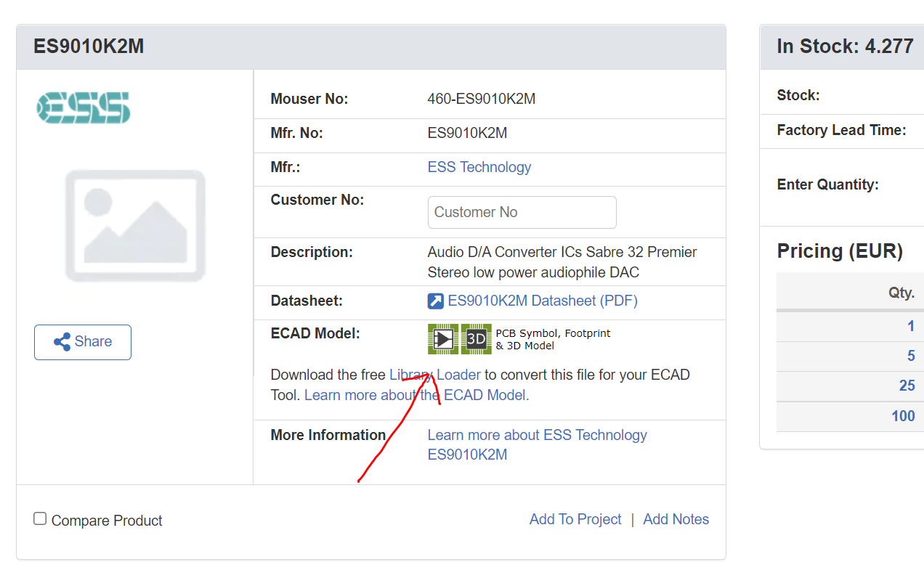Screen dimensions: 924x578
Task: Click the datasheet external link arrow icon
Action: coord(436,301)
